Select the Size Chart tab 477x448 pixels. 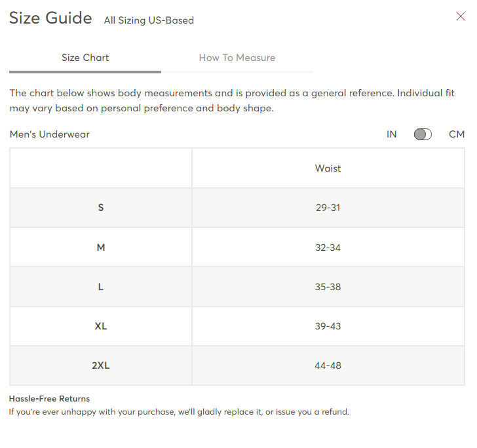click(x=85, y=58)
